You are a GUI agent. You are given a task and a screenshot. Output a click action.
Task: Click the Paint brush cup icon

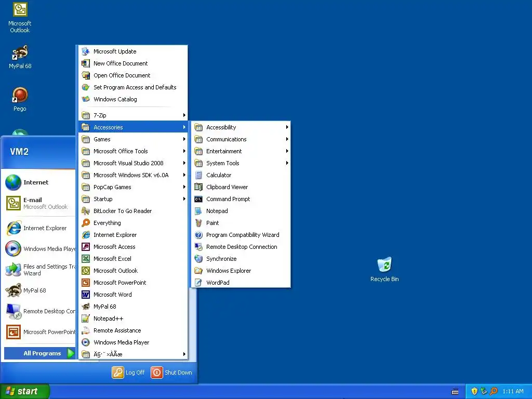point(198,223)
